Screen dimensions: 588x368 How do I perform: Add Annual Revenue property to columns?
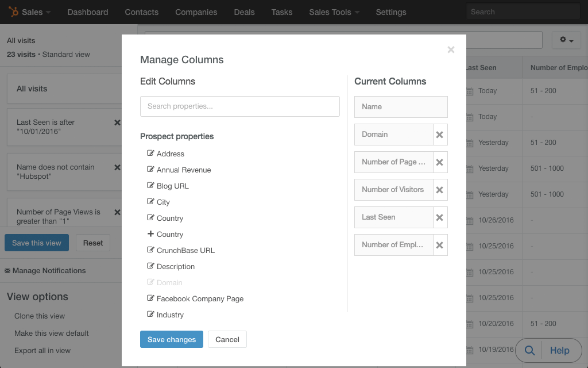click(x=183, y=170)
